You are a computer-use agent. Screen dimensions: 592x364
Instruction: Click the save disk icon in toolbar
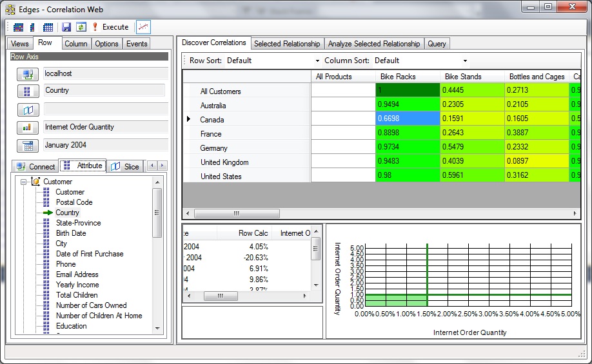click(66, 27)
